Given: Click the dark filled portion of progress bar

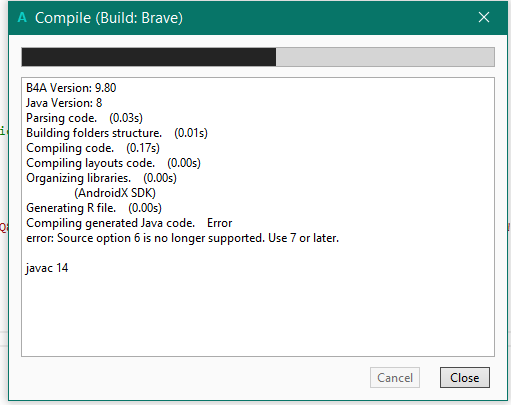Looking at the screenshot, I should point(149,57).
